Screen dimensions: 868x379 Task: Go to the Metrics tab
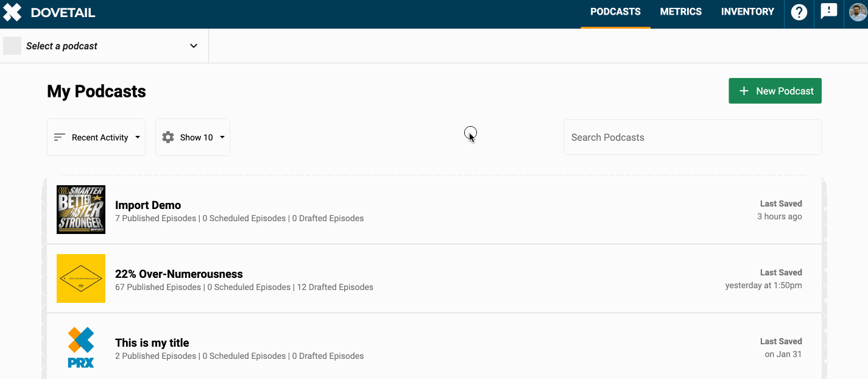(680, 12)
